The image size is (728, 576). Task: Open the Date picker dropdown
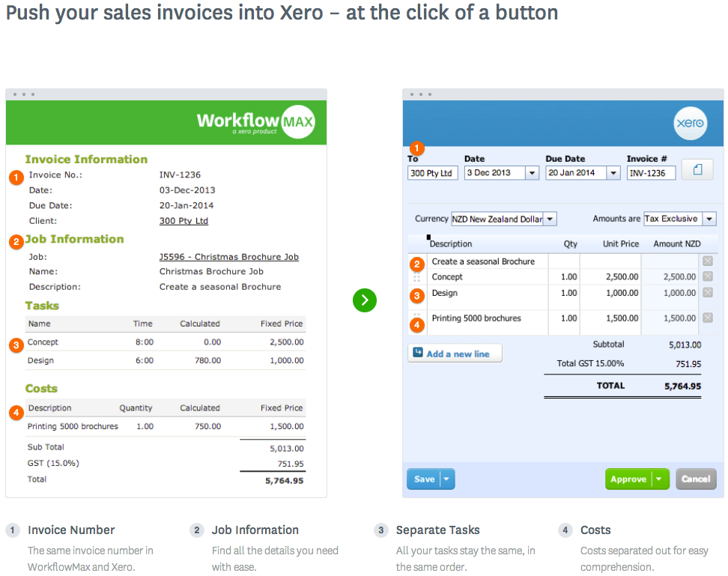(533, 173)
